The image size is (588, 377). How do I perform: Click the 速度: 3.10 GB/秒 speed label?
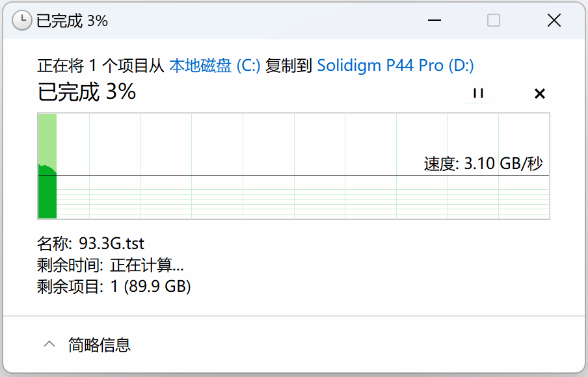(x=483, y=164)
